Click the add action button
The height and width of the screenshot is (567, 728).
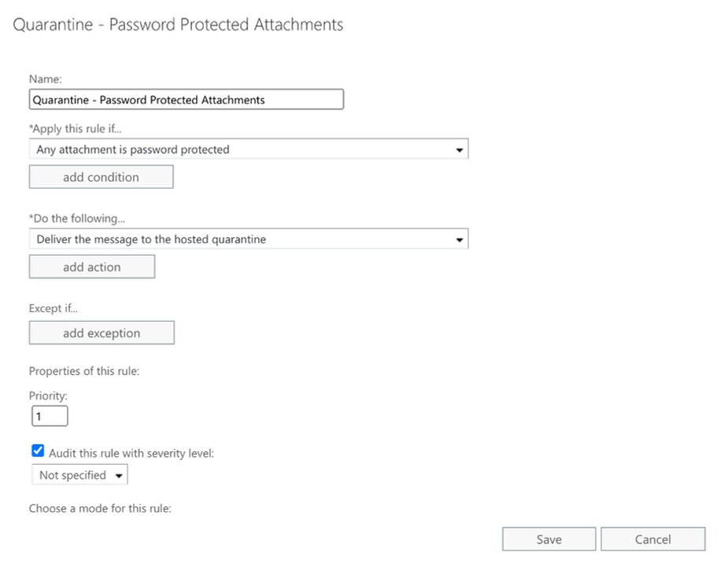(92, 267)
